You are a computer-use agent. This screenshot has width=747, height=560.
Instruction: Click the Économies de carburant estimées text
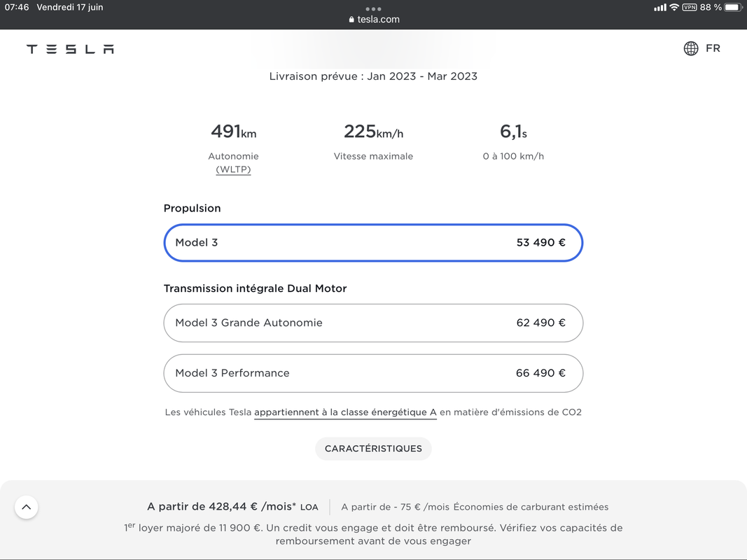(x=531, y=507)
